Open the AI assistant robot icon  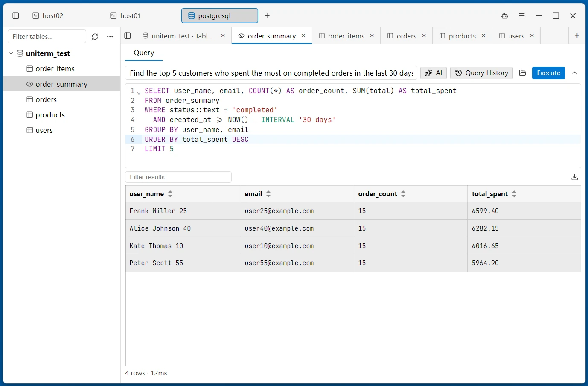[505, 16]
